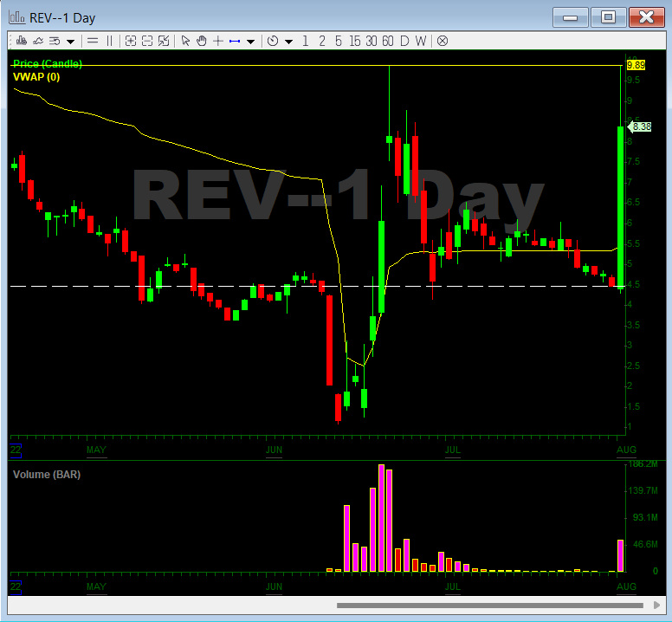Select the crosshair plus tool
Screen dimensions: 672x622
tap(218, 42)
